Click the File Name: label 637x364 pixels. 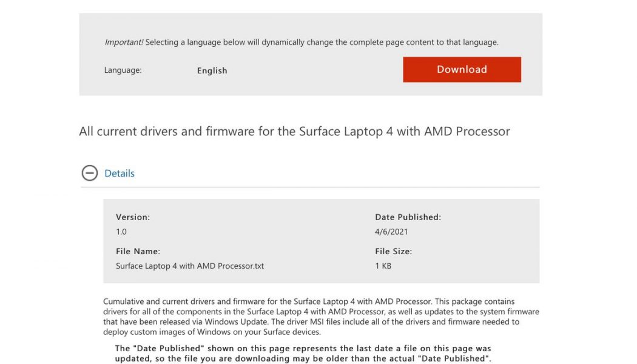(x=135, y=251)
